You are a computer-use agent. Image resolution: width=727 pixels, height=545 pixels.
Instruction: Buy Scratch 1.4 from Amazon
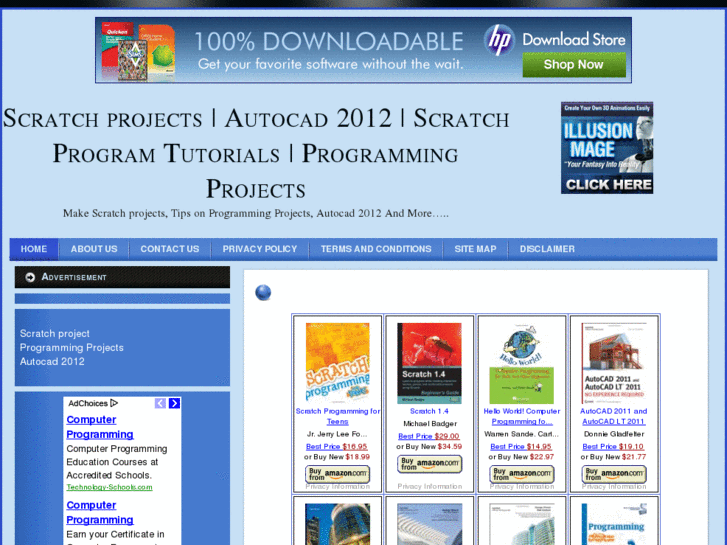point(429,464)
